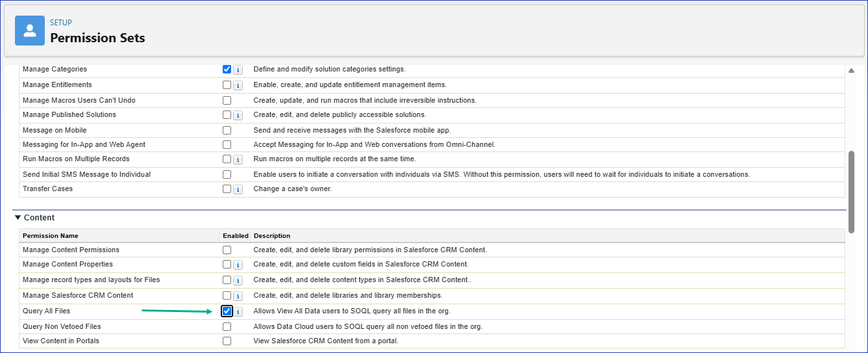This screenshot has width=868, height=353.
Task: Open info icon for Manage Categories
Action: click(238, 70)
